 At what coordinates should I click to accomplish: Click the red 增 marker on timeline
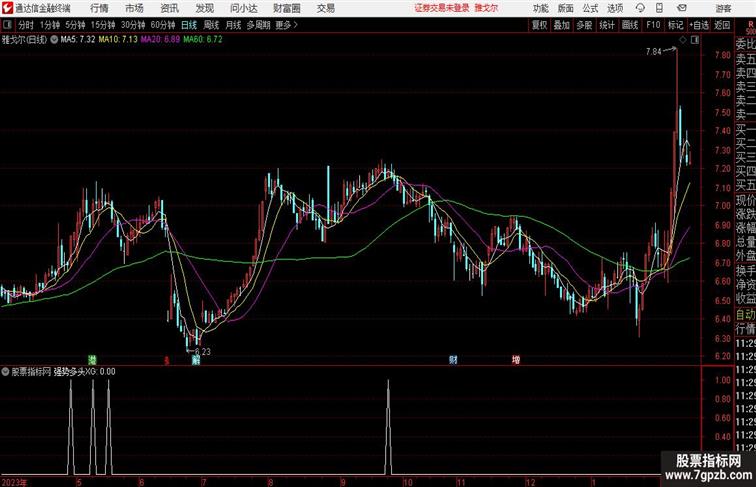pos(516,360)
